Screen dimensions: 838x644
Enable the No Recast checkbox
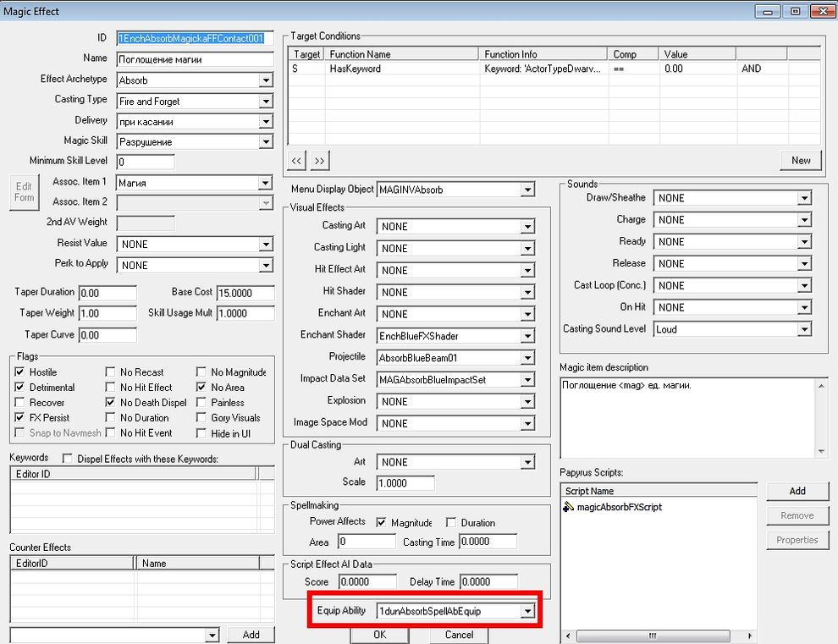tap(111, 372)
